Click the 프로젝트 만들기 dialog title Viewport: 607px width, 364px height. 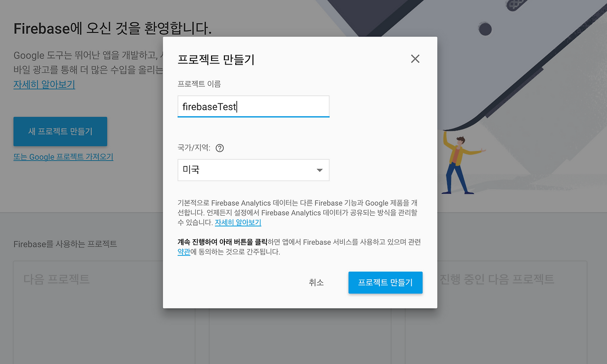click(x=216, y=60)
